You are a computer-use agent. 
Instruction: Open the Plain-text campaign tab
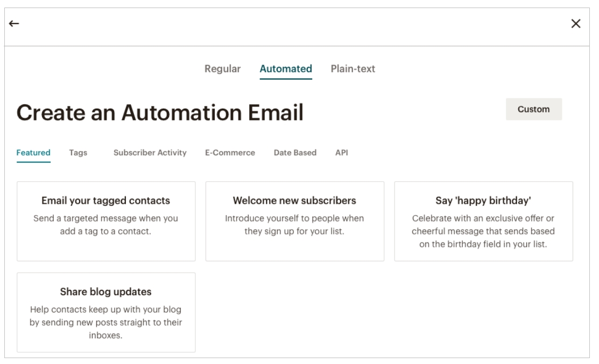tap(353, 69)
